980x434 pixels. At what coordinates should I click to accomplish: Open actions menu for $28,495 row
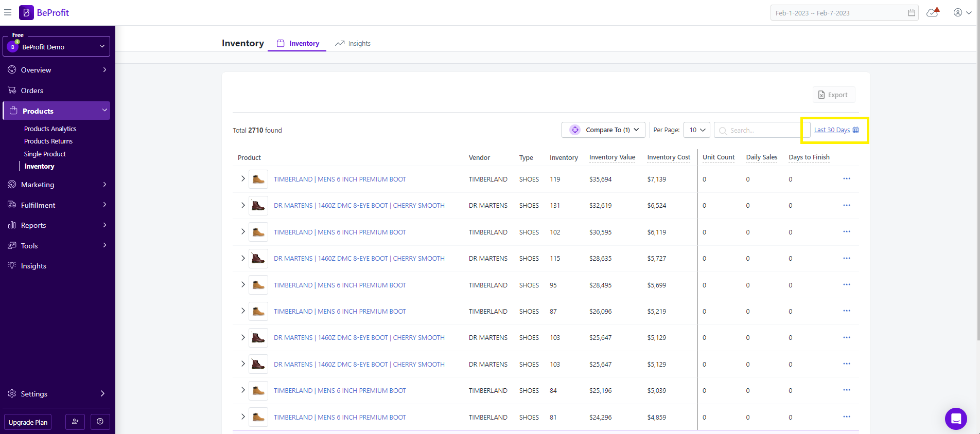[847, 284]
